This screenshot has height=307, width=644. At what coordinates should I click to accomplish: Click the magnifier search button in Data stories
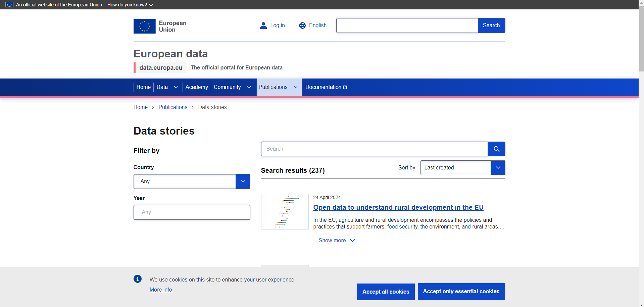(496, 149)
